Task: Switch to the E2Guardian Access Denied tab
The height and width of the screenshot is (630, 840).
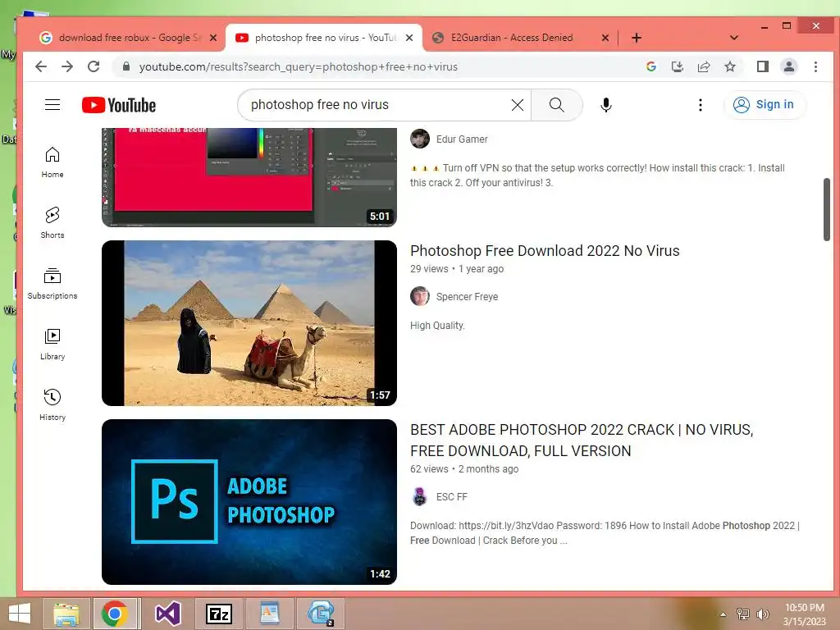Action: pos(512,38)
